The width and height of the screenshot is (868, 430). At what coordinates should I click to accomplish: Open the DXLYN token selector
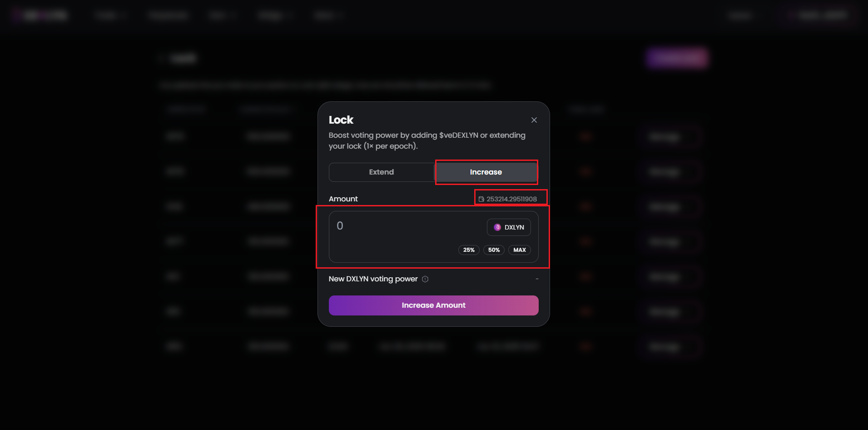click(x=509, y=227)
